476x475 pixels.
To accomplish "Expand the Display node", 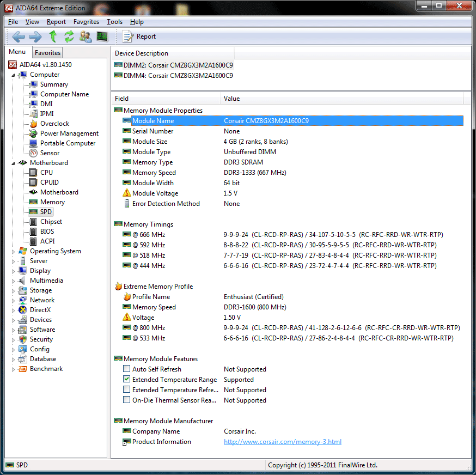I will (13, 271).
